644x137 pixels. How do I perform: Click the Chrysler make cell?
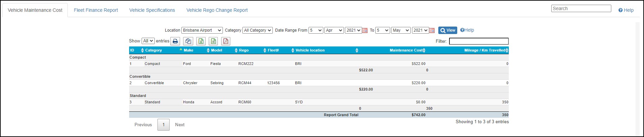click(x=190, y=83)
